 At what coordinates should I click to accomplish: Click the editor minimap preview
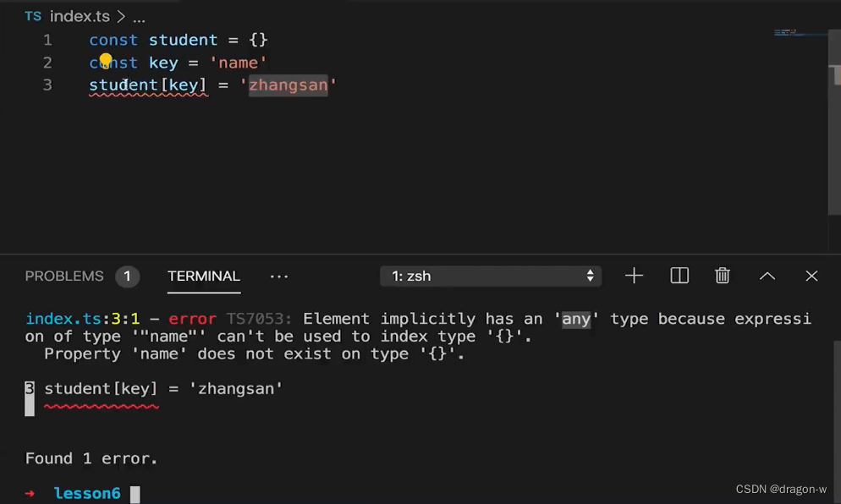point(799,33)
